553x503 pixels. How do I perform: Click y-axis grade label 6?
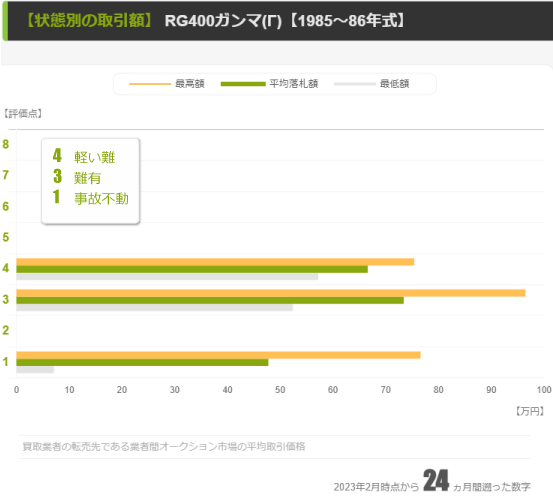6,206
